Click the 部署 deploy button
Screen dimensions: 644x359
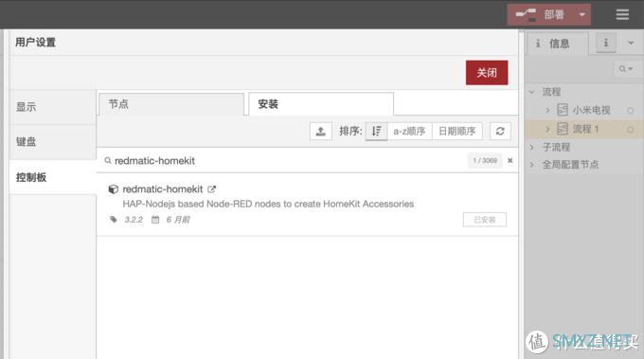click(540, 15)
